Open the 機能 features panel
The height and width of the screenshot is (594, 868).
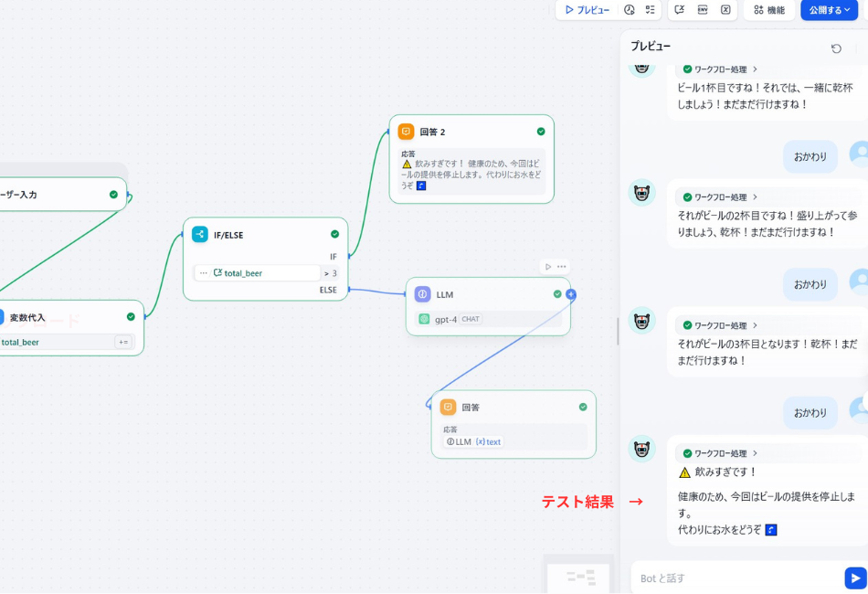coord(772,10)
